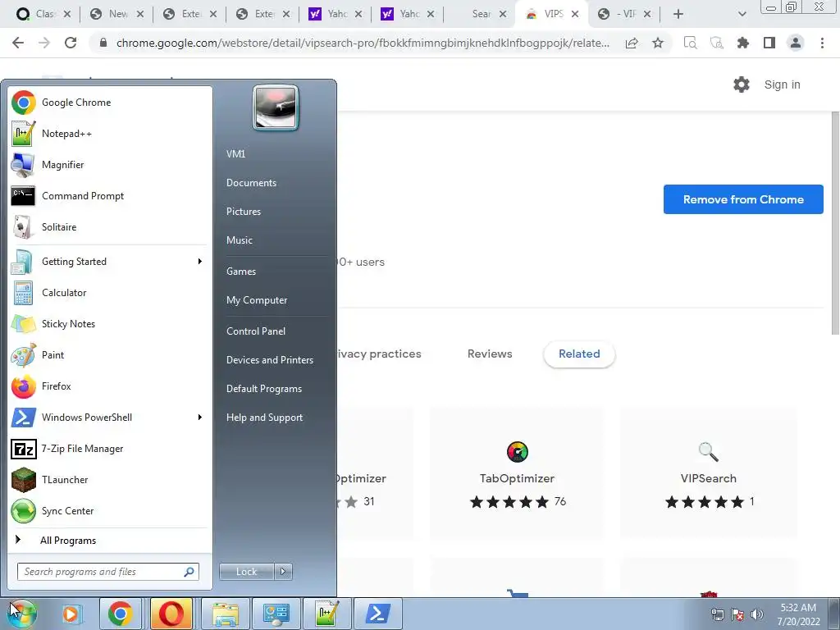840x630 pixels.
Task: Open File Explorer from taskbar
Action: click(226, 614)
